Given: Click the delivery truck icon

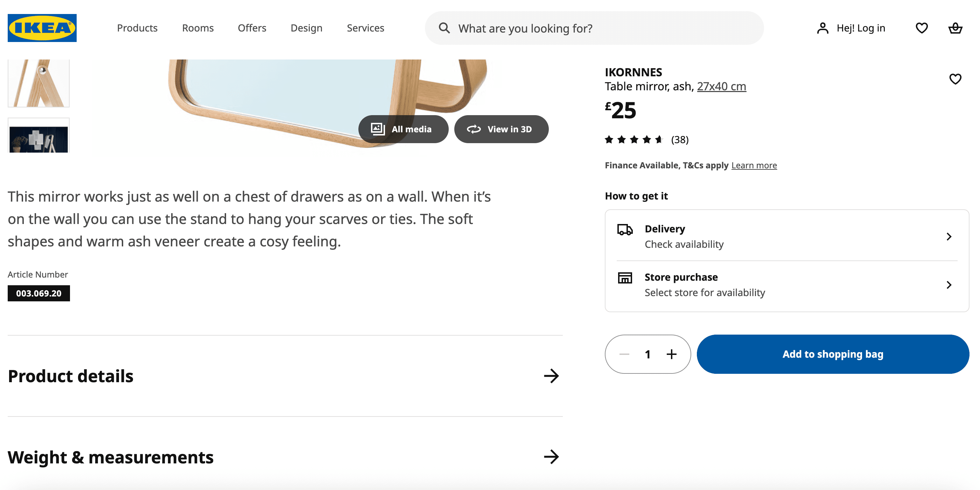Looking at the screenshot, I should tap(625, 229).
